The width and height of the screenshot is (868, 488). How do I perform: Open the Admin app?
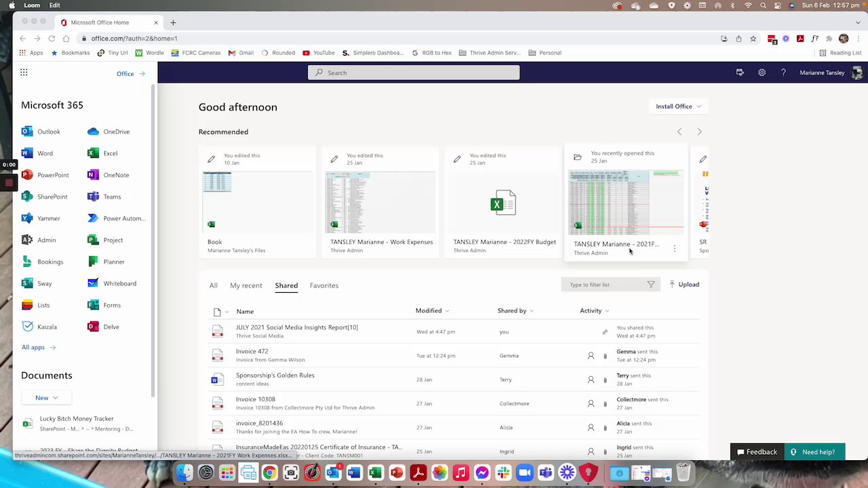(39, 240)
